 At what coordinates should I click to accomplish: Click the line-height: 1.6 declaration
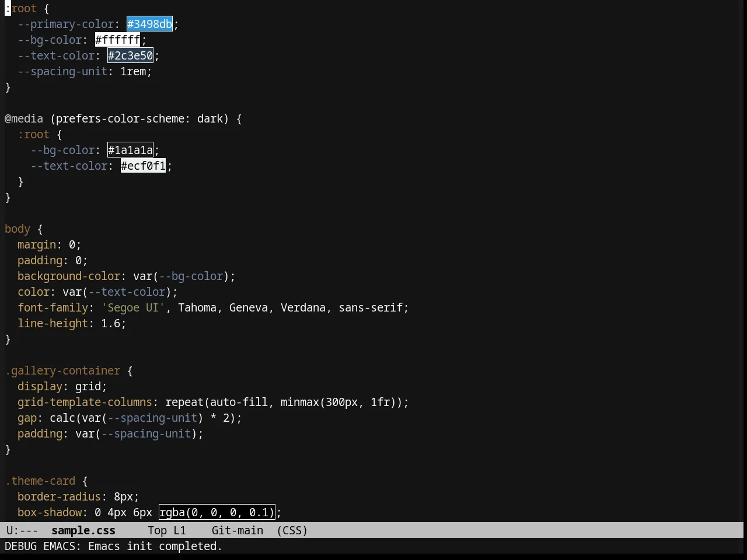[x=72, y=323]
